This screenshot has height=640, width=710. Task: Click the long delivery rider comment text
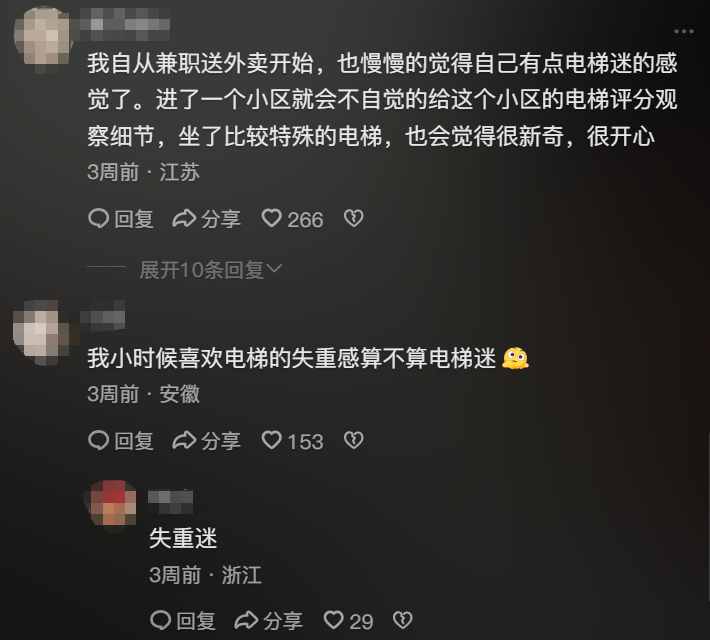(x=382, y=100)
